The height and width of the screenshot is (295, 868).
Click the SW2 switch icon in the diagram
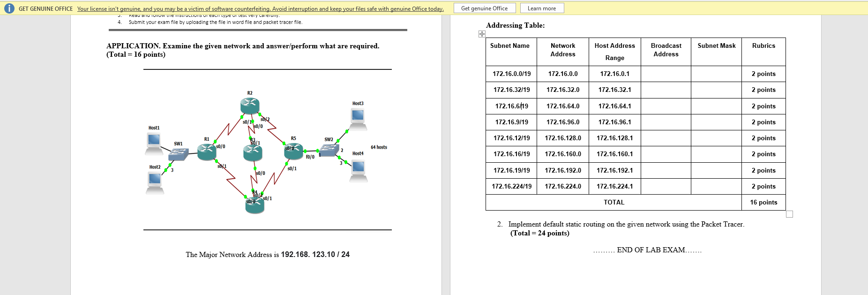point(329,150)
